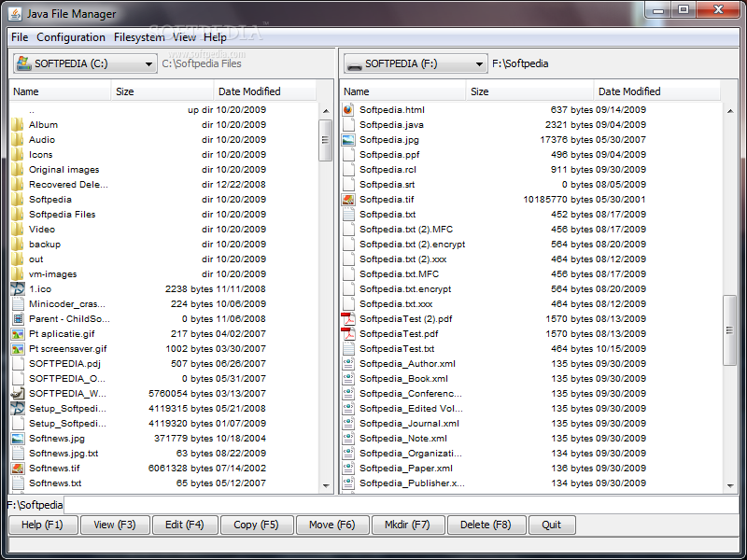Open the File menu

[x=20, y=37]
